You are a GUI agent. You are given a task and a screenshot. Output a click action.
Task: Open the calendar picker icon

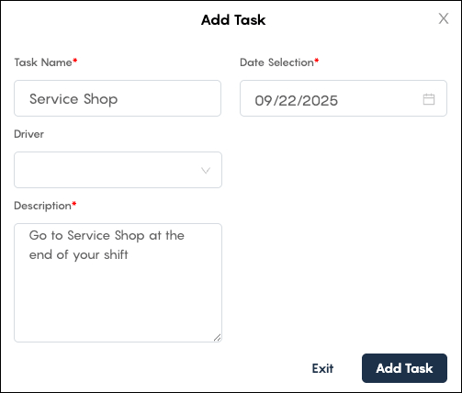point(429,99)
